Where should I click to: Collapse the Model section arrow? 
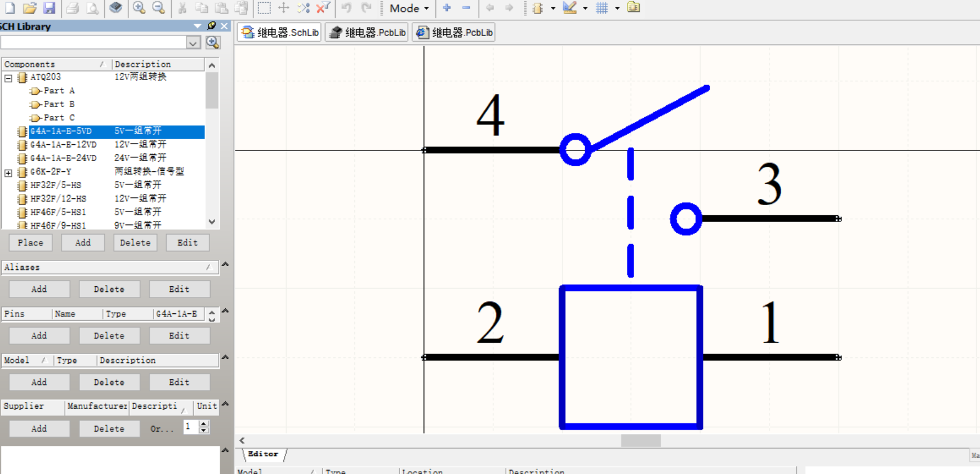click(225, 357)
